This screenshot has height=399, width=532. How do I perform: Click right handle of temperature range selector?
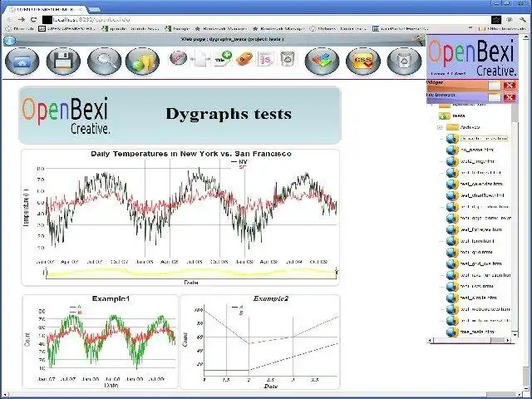(x=337, y=273)
